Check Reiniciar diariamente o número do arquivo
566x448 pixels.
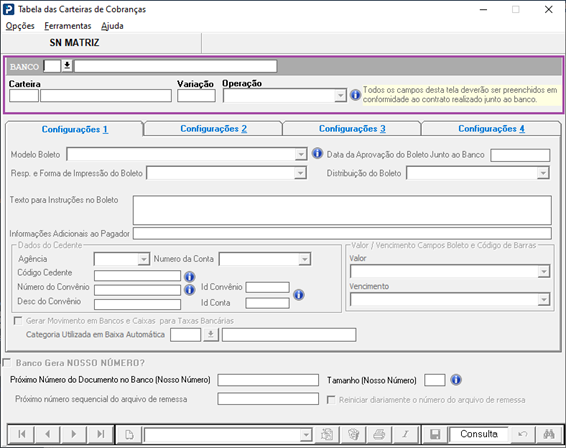[x=331, y=400]
